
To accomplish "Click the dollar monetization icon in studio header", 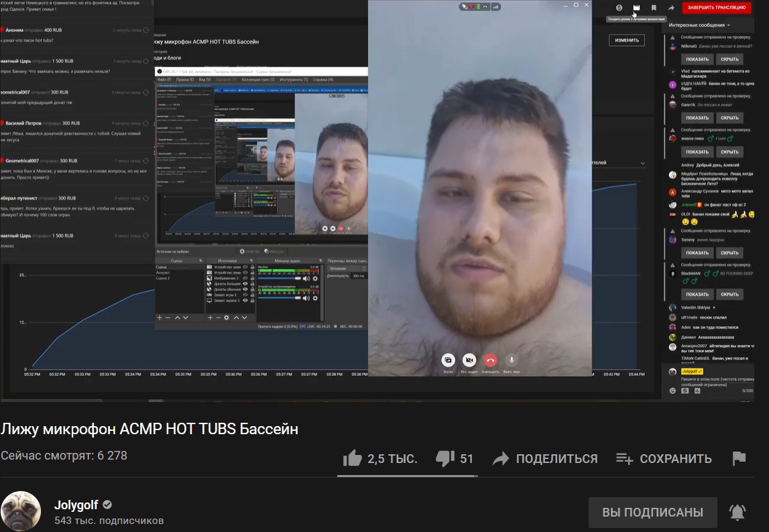I will (x=619, y=7).
